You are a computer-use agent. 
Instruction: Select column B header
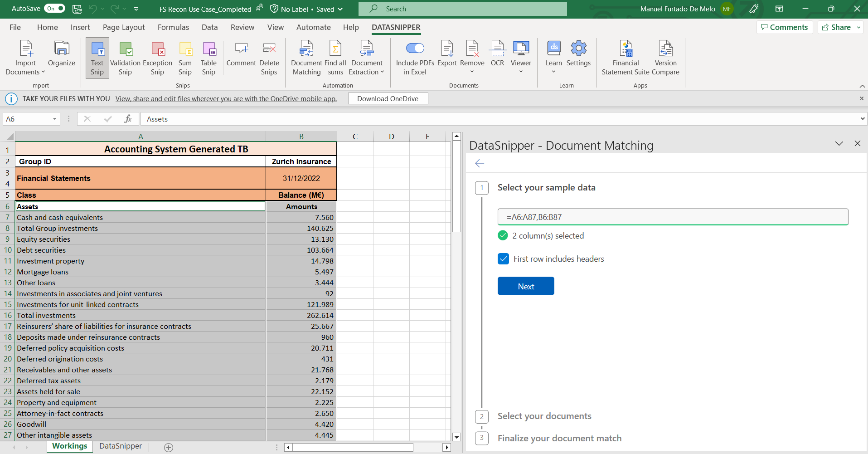[x=301, y=137]
